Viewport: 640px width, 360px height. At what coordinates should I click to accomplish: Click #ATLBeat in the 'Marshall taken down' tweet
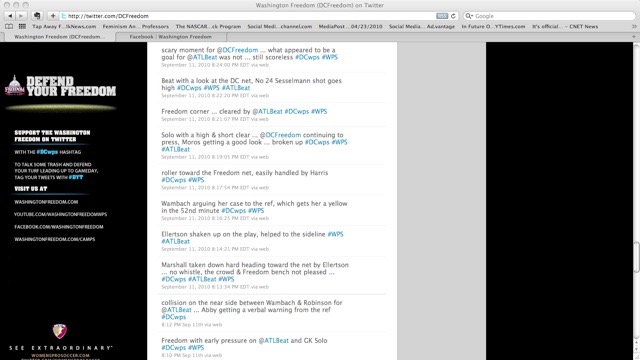202,279
